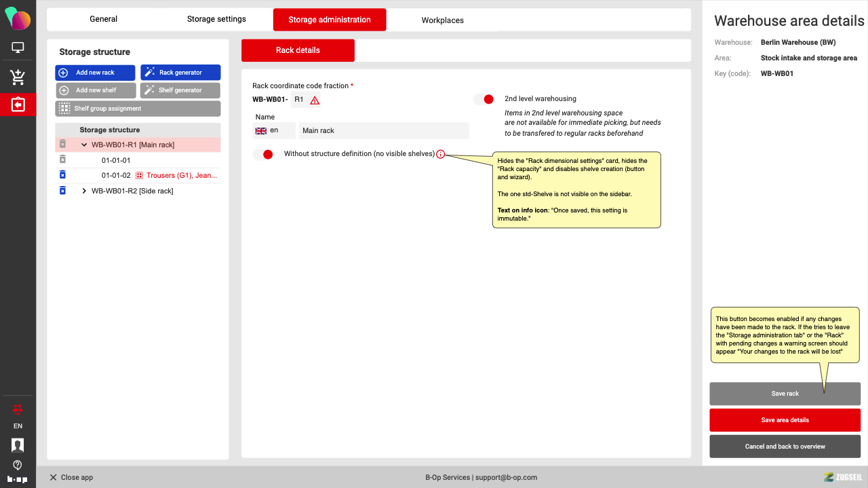
Task: Click trash icon next to WB-WB01-R2 rack
Action: (62, 191)
